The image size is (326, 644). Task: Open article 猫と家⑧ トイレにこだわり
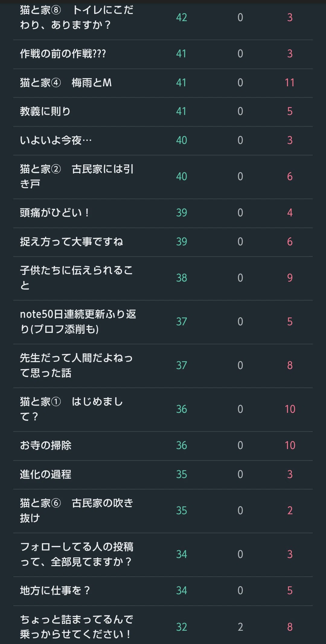pyautogui.click(x=77, y=17)
